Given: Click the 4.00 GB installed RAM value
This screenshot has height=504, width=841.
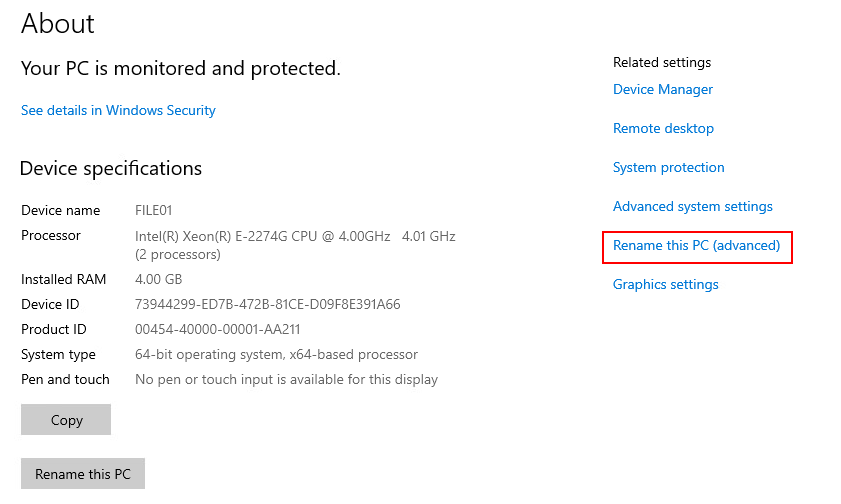Looking at the screenshot, I should click(158, 279).
